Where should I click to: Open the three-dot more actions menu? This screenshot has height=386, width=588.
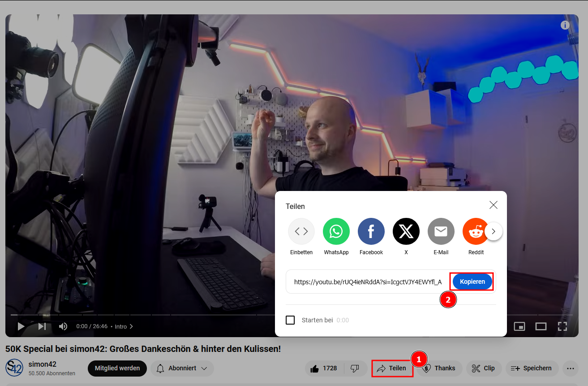(570, 368)
